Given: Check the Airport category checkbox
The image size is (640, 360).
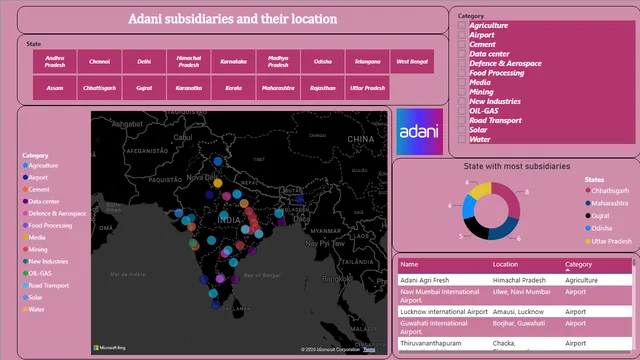Looking at the screenshot, I should tap(462, 35).
